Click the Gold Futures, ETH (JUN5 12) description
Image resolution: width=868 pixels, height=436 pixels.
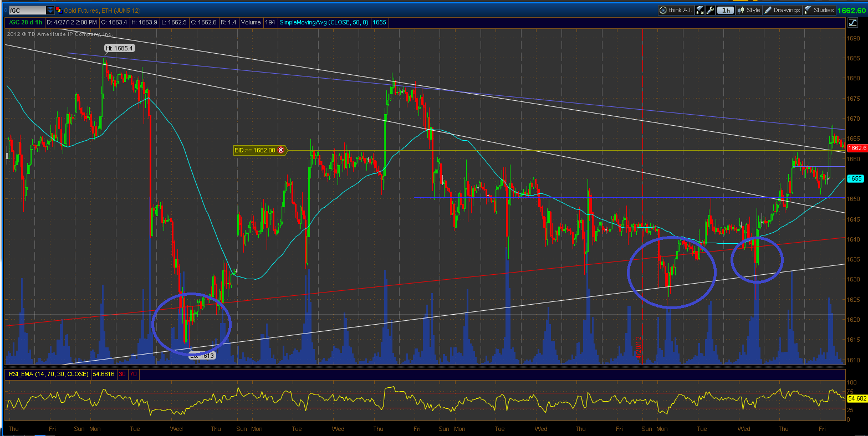tap(102, 11)
